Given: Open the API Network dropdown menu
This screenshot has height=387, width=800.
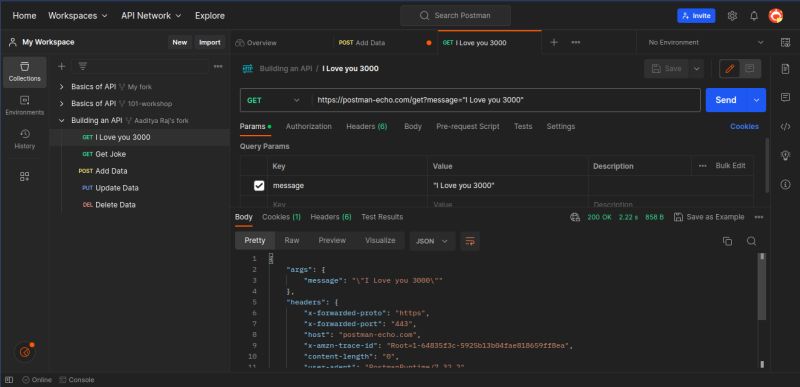Looking at the screenshot, I should 152,16.
